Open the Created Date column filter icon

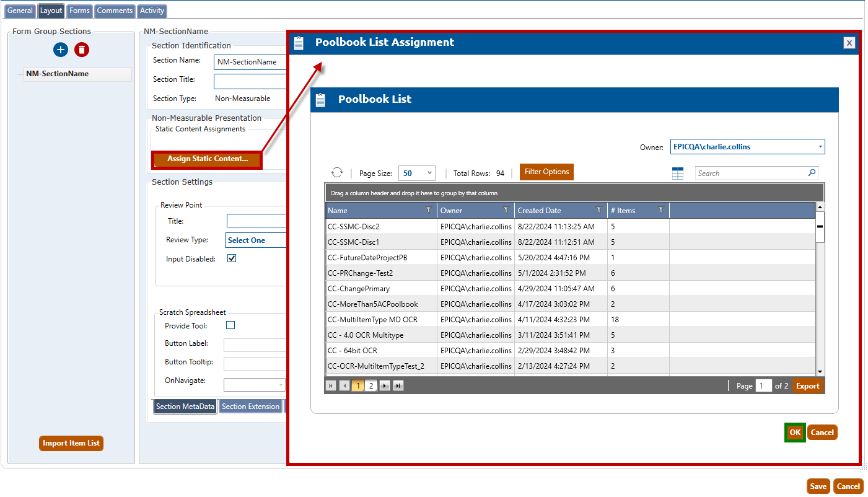point(598,211)
